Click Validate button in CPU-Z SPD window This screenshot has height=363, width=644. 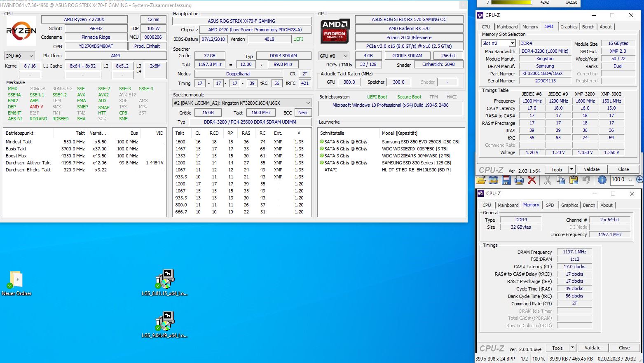(x=592, y=169)
